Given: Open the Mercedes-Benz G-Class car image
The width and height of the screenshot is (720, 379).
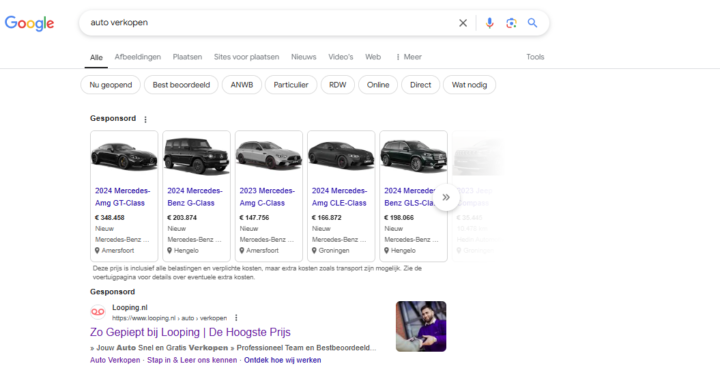Looking at the screenshot, I should pos(197,156).
